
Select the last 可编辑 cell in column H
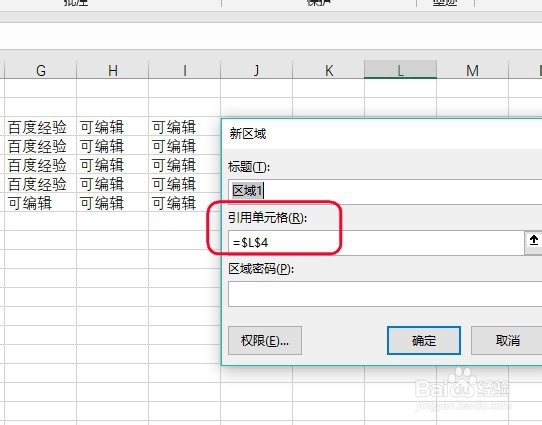(x=112, y=202)
